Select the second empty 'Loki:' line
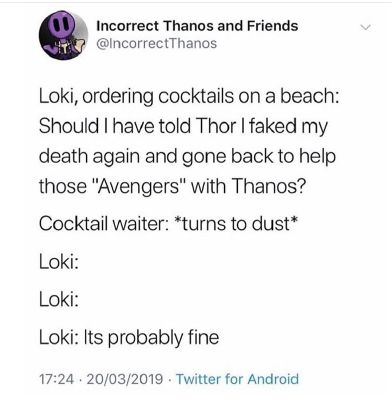392x400 pixels. click(59, 299)
